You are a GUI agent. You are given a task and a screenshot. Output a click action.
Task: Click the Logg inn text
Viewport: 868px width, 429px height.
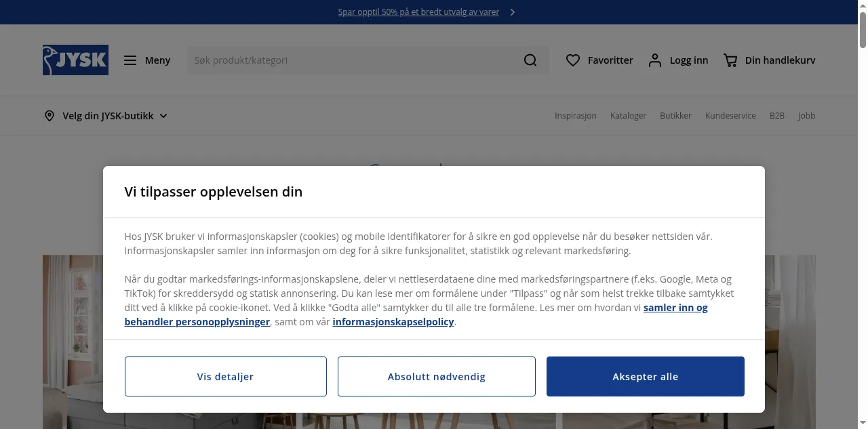coord(689,60)
